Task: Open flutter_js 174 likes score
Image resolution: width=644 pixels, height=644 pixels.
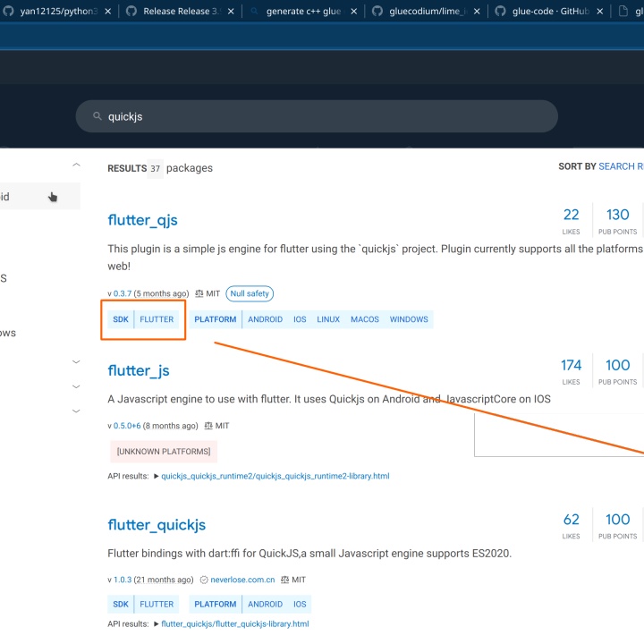Action: coord(571,370)
